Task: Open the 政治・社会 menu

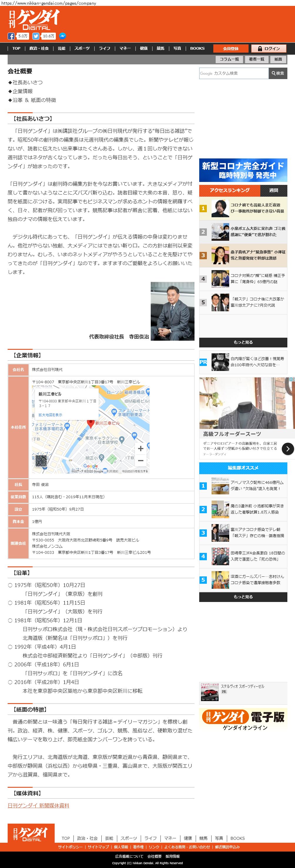Action: click(x=39, y=48)
